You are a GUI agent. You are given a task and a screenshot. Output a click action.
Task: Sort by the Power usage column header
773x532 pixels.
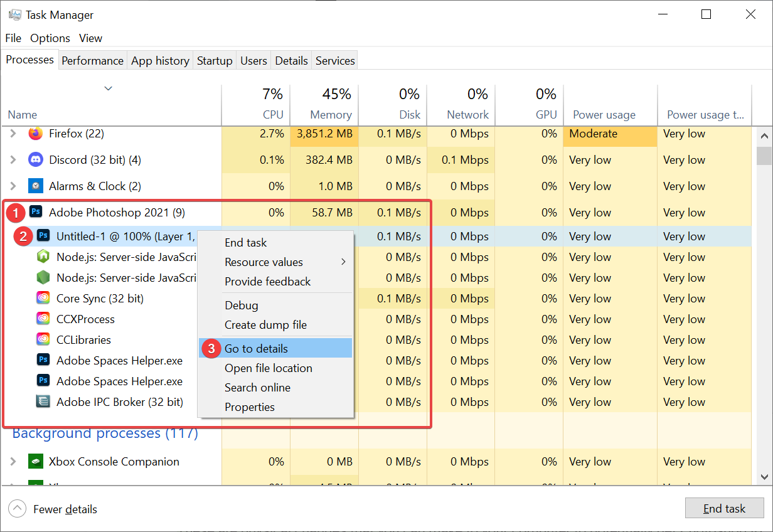coord(610,105)
